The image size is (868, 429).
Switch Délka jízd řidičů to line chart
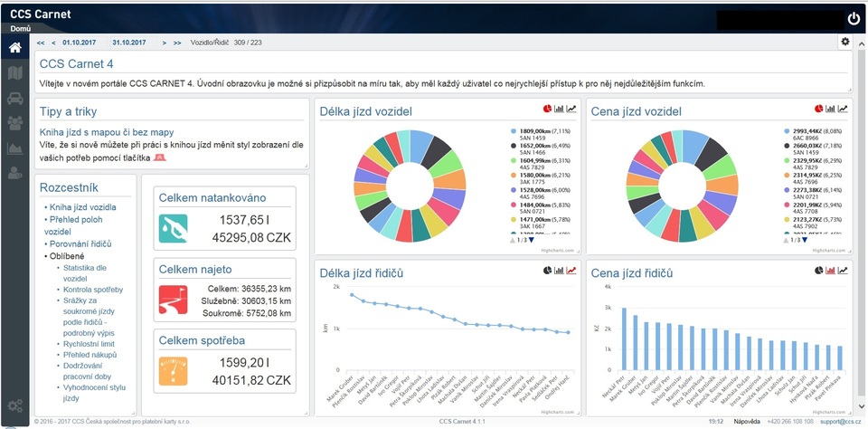tap(571, 271)
